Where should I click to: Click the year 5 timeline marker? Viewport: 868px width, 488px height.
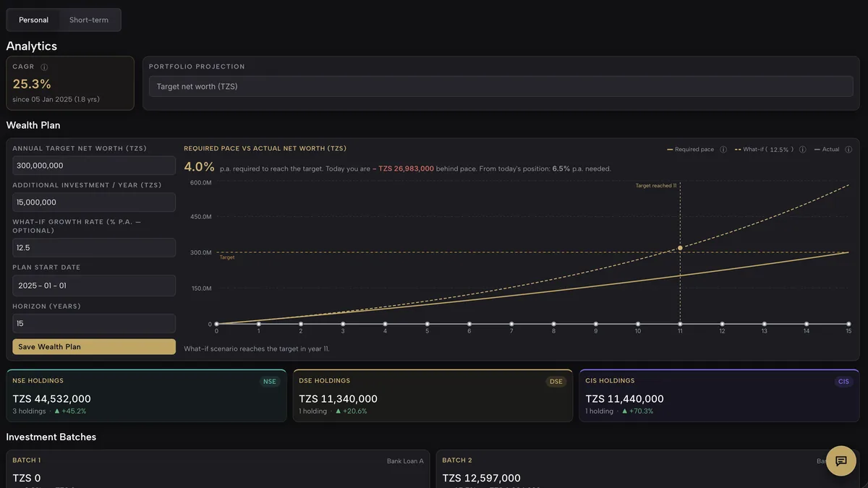click(427, 324)
